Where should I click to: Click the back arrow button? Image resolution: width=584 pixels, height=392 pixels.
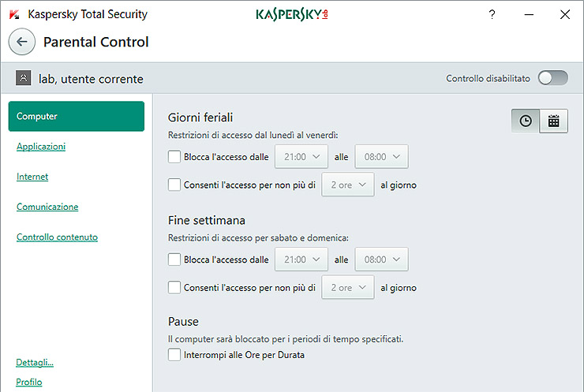(x=22, y=42)
